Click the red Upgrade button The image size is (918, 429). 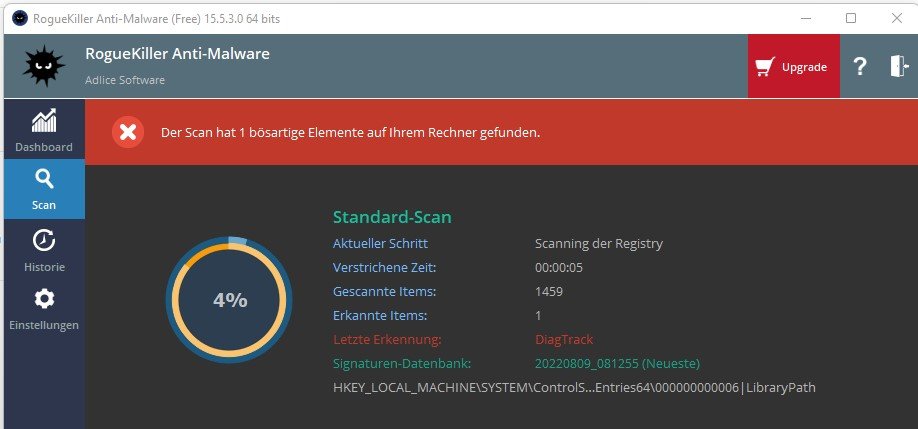[x=793, y=66]
